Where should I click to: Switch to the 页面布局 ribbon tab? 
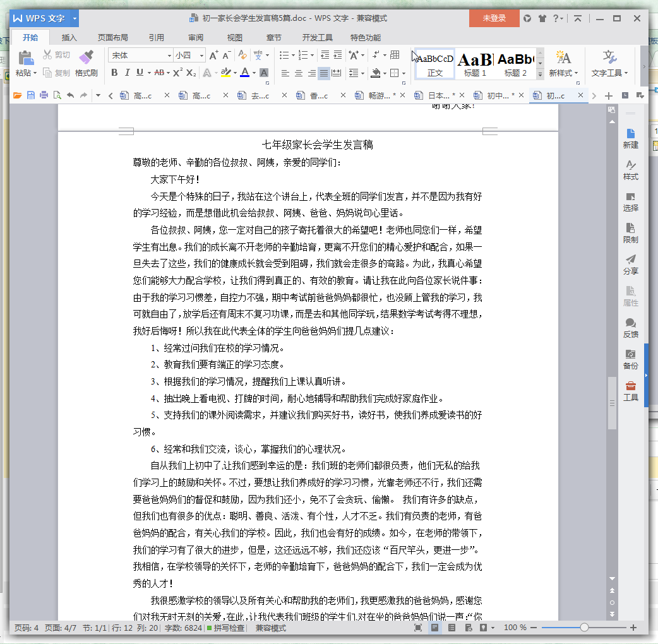113,38
